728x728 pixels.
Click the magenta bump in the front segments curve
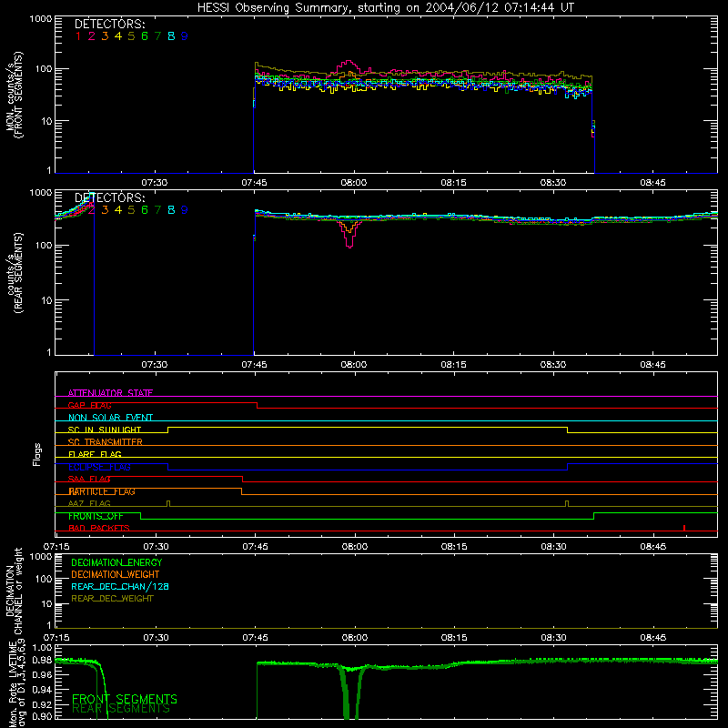point(347,66)
